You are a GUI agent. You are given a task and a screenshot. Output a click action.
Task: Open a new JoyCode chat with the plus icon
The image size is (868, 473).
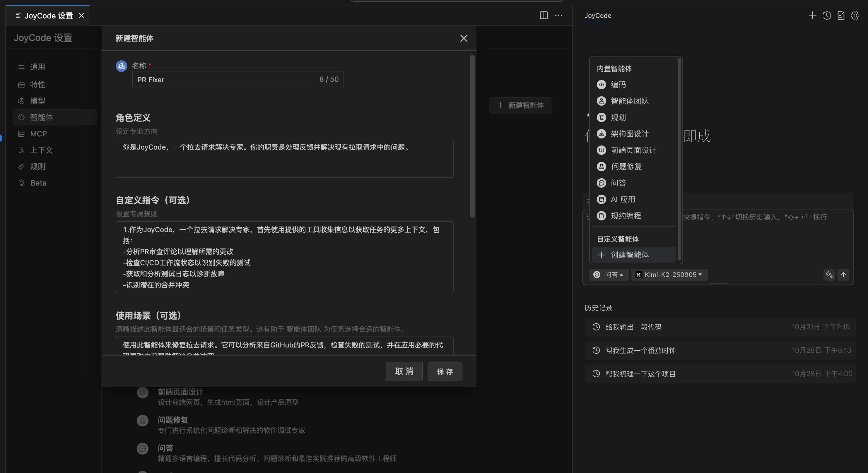[812, 16]
